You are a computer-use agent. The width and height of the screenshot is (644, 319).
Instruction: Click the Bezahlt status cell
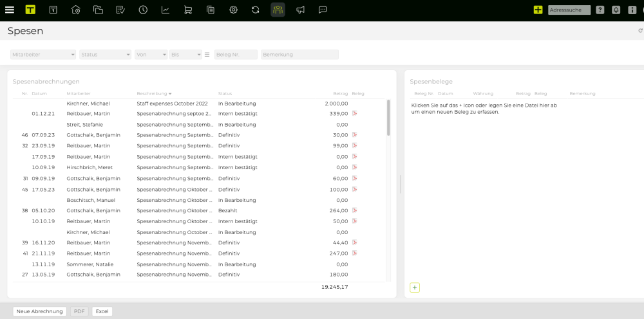tap(227, 210)
